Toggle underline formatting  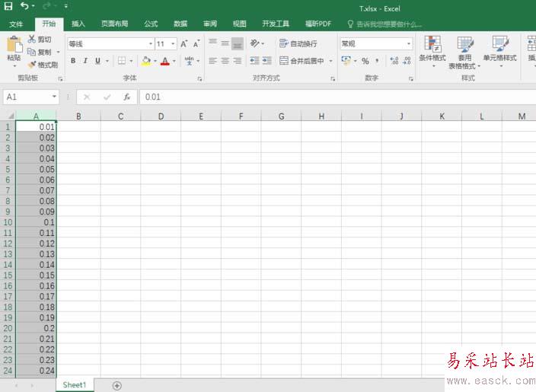coord(97,61)
